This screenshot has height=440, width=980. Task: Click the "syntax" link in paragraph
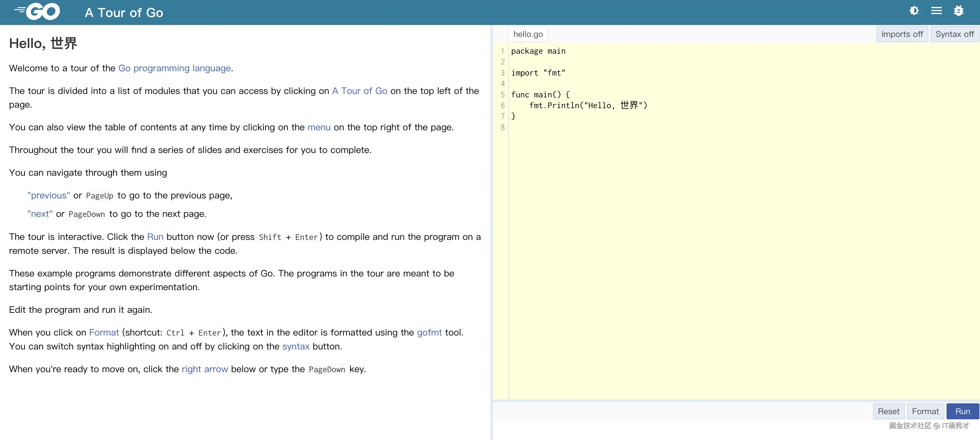tap(296, 346)
